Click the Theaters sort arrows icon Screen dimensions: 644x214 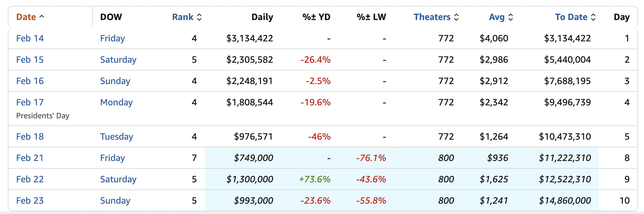click(456, 17)
